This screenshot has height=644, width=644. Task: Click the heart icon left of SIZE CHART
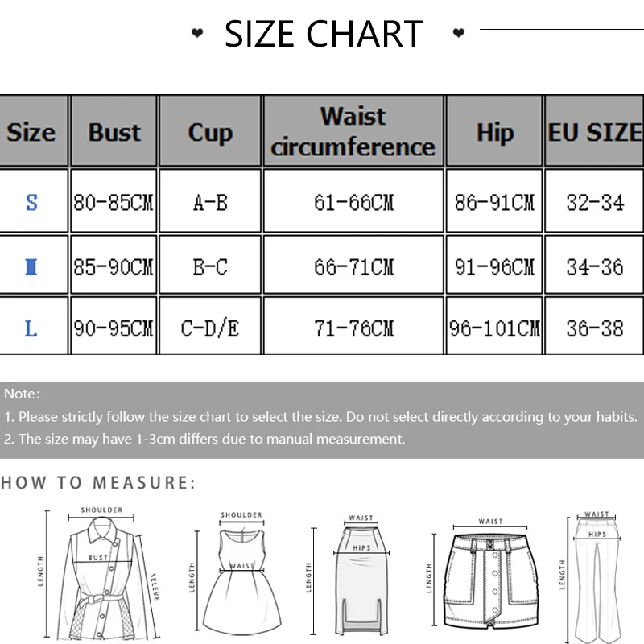196,34
